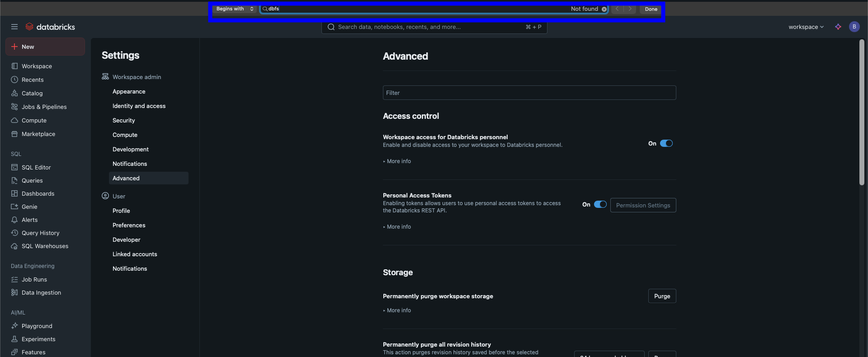Select Identity and access settings
868x357 pixels.
[148, 106]
